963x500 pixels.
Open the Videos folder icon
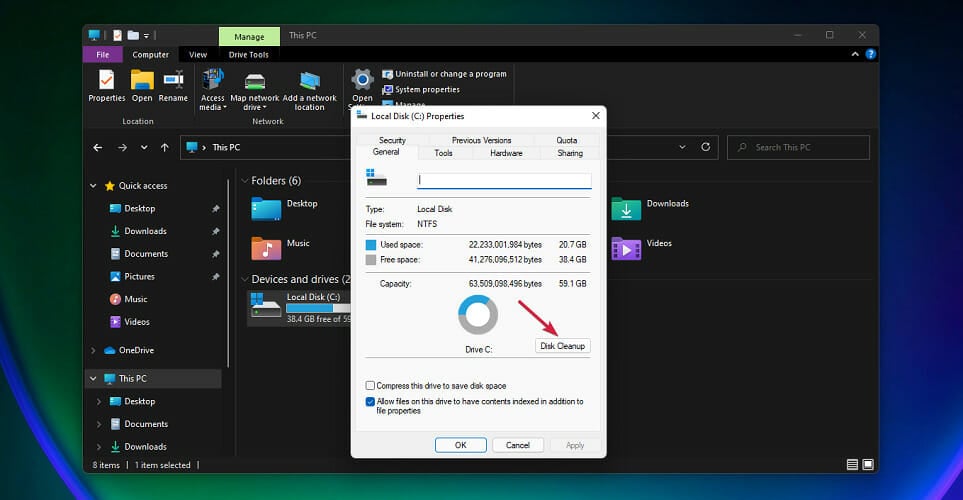[626, 249]
